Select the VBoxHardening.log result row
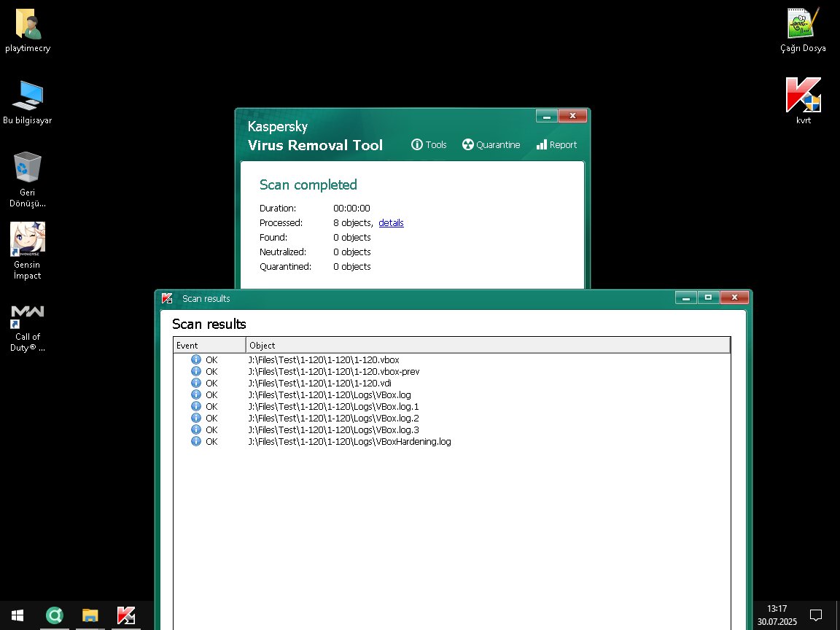Image resolution: width=840 pixels, height=630 pixels. [x=349, y=442]
